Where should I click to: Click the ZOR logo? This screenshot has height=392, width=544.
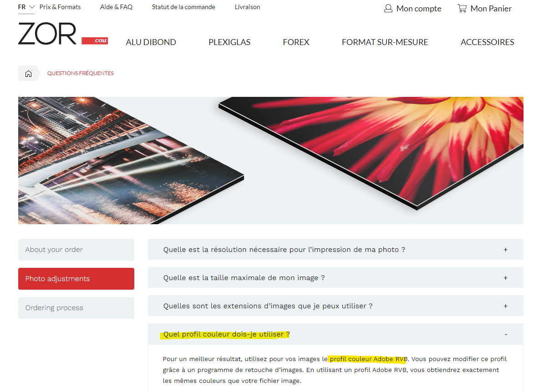click(63, 34)
